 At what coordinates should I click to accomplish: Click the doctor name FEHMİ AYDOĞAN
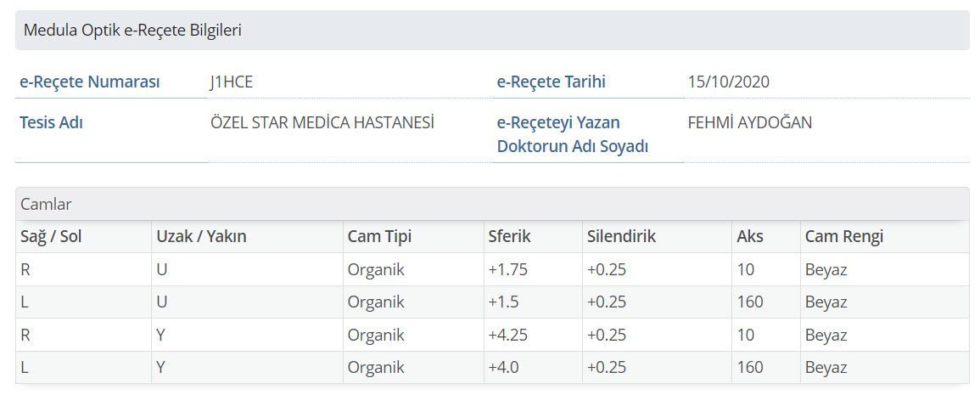click(750, 122)
